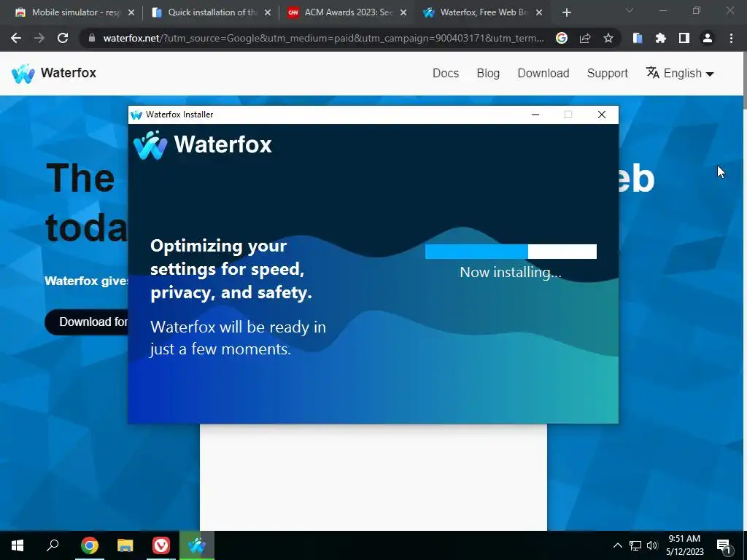Reload the Waterfox page
The width and height of the screenshot is (747, 560).
[x=63, y=38]
